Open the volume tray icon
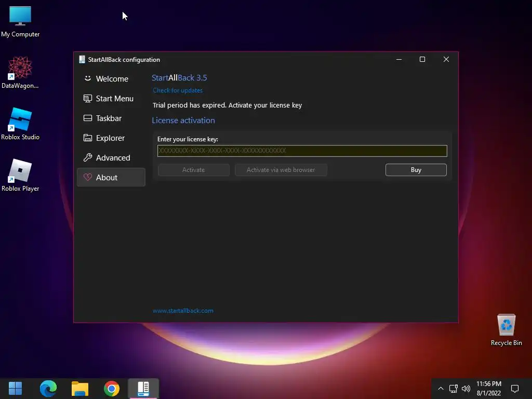Screen dimensions: 532x399 click(x=466, y=389)
